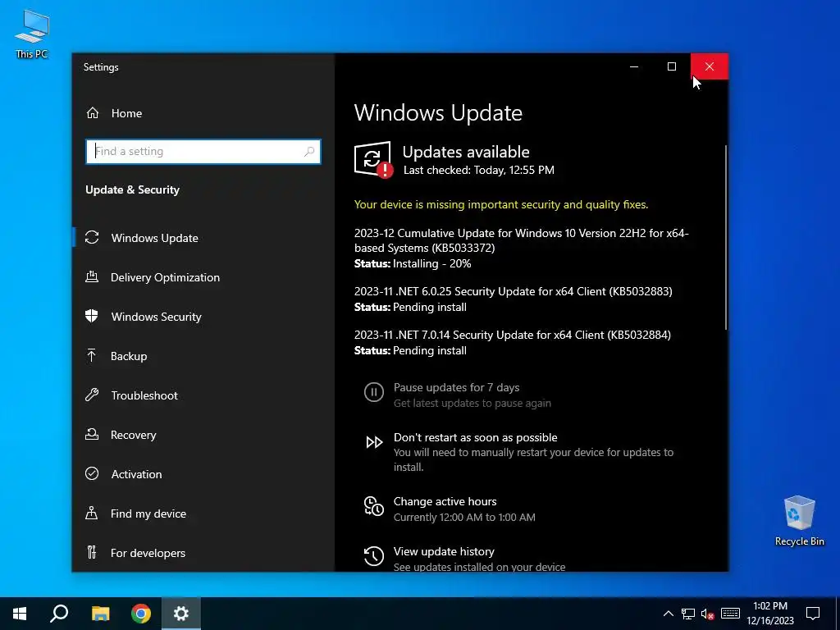Open the Windows Start menu
Viewport: 840px width, 630px height.
click(x=20, y=614)
